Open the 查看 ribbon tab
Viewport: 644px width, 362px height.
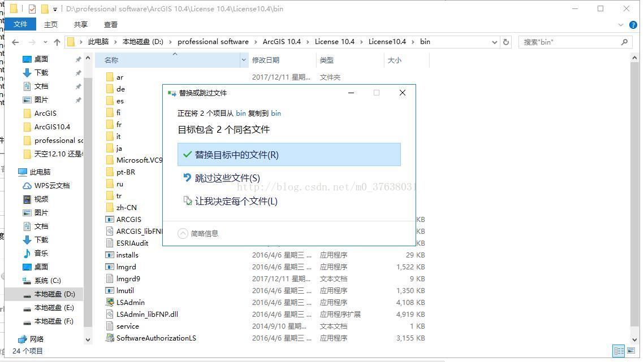(110, 25)
